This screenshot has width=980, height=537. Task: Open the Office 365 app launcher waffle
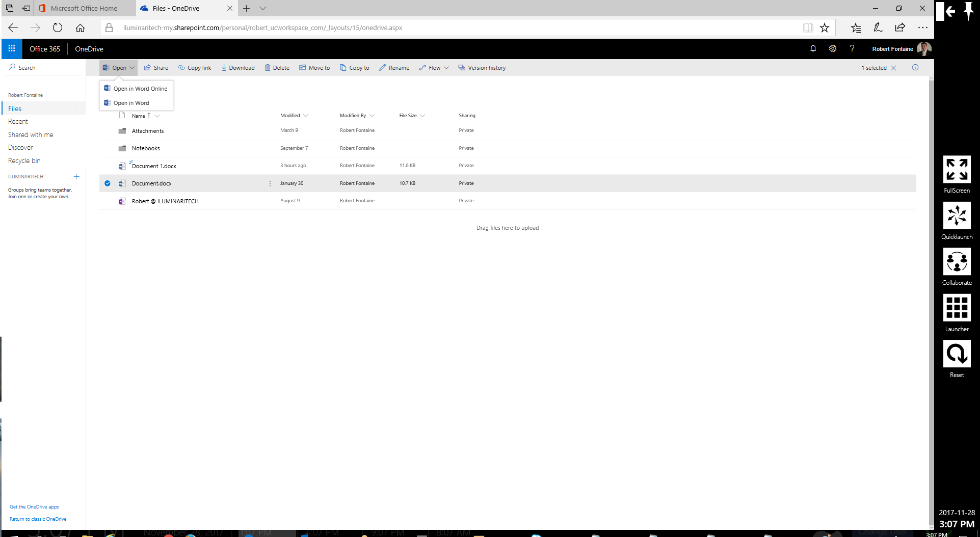click(x=12, y=49)
